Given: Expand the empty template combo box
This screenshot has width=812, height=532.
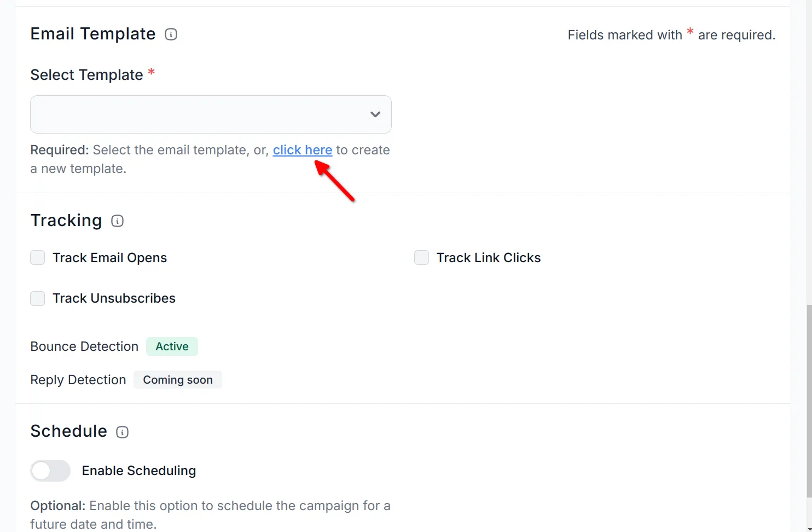Looking at the screenshot, I should [x=211, y=114].
